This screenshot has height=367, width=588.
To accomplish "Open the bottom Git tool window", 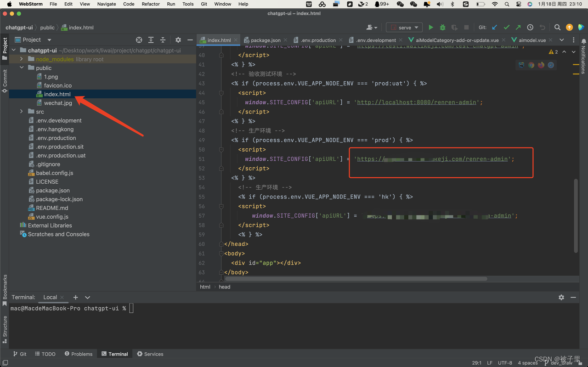I will (x=20, y=354).
